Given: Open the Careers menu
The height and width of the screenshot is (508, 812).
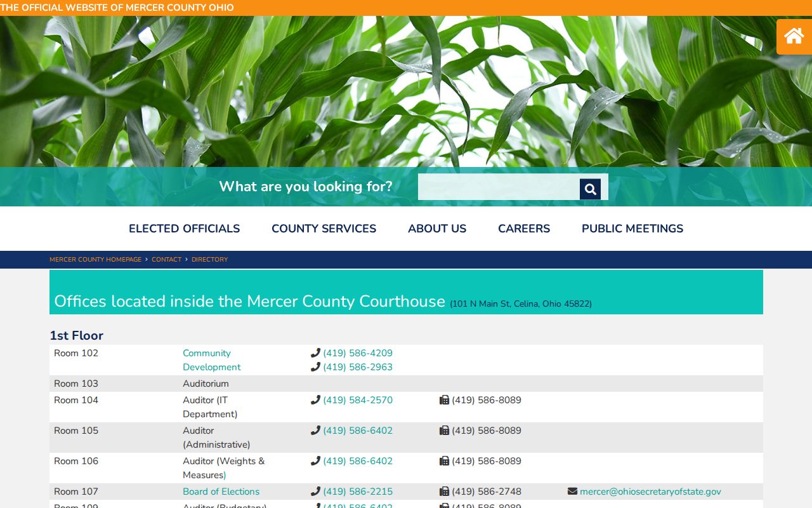Looking at the screenshot, I should point(524,229).
